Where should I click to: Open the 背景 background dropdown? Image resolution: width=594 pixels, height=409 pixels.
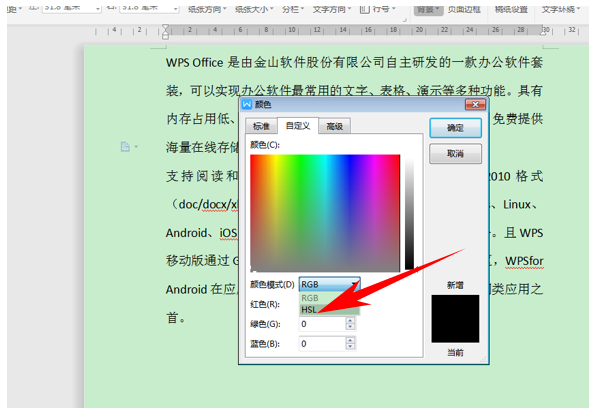pos(428,9)
